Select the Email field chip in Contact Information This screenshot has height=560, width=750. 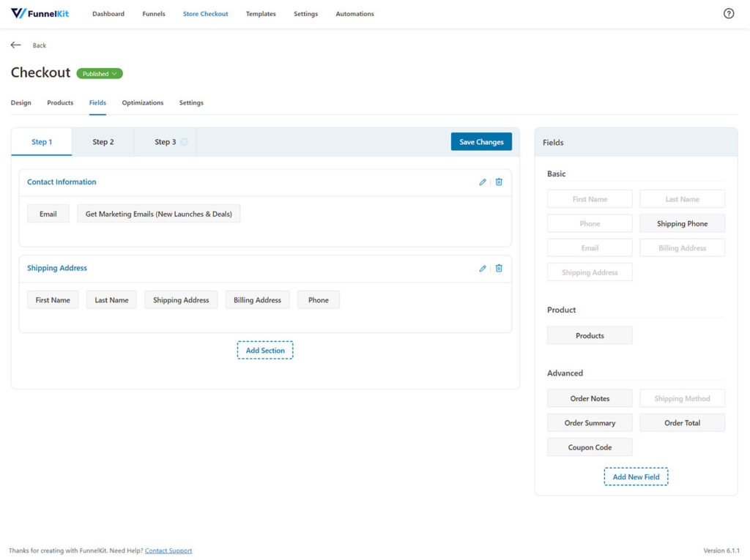click(x=48, y=214)
